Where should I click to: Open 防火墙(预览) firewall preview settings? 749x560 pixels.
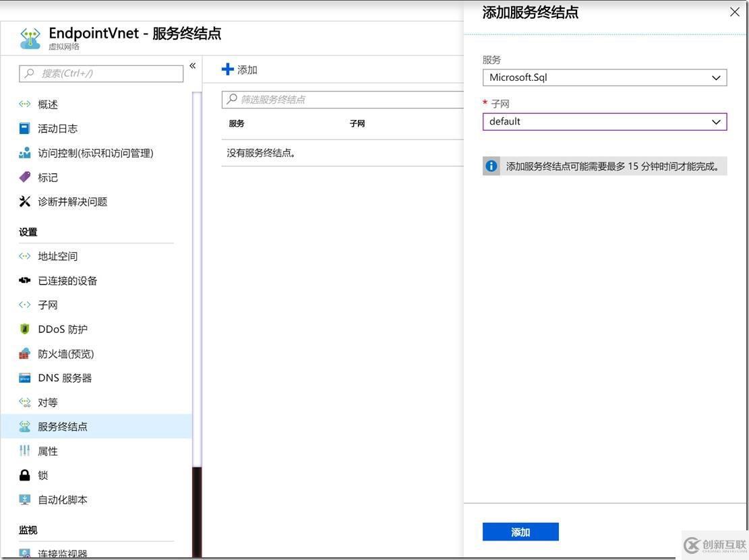pos(62,352)
